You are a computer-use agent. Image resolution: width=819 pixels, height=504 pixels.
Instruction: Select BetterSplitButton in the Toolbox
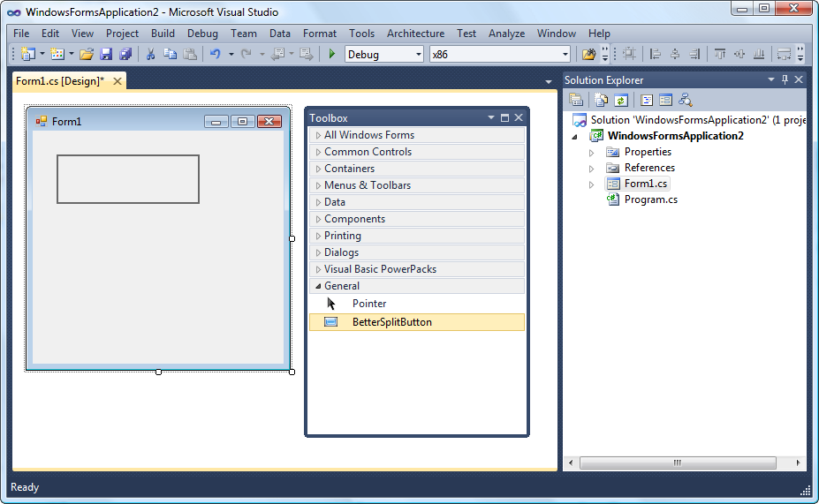pyautogui.click(x=391, y=322)
